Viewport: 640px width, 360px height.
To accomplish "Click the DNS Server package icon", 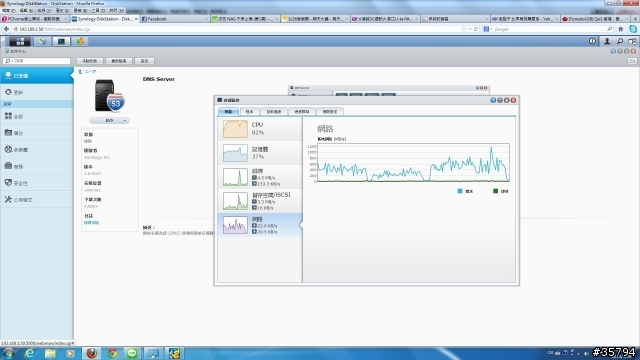I will [109, 96].
